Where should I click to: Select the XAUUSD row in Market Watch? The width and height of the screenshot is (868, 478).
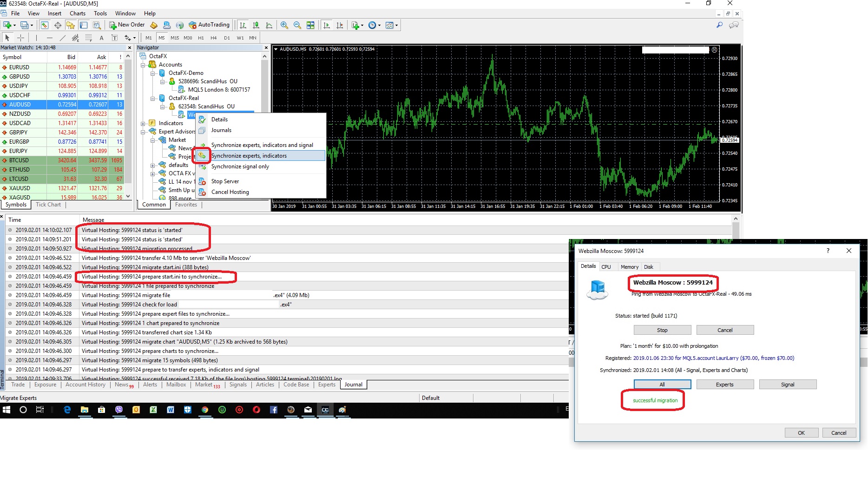pyautogui.click(x=63, y=188)
